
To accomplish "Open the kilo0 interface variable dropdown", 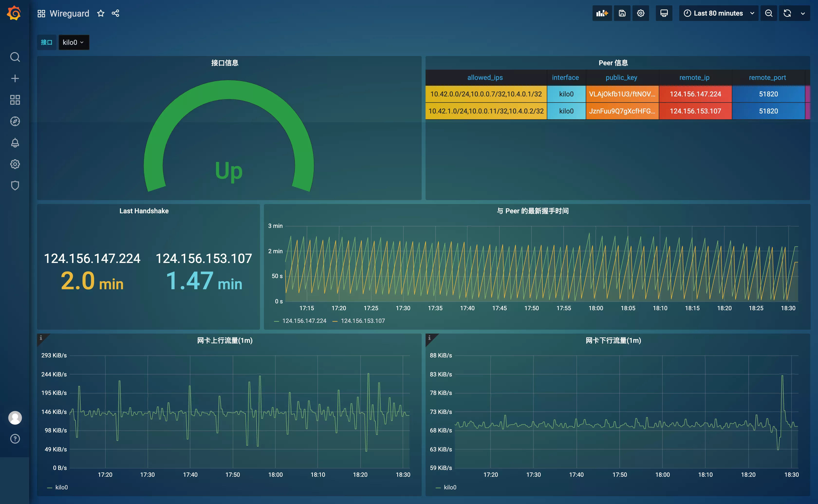I will [74, 42].
